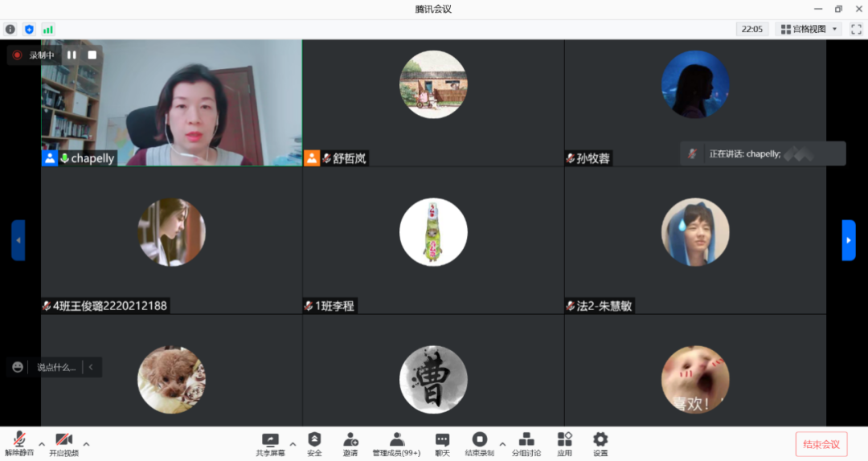Go to next page of participants
The height and width of the screenshot is (461, 868).
click(x=849, y=240)
